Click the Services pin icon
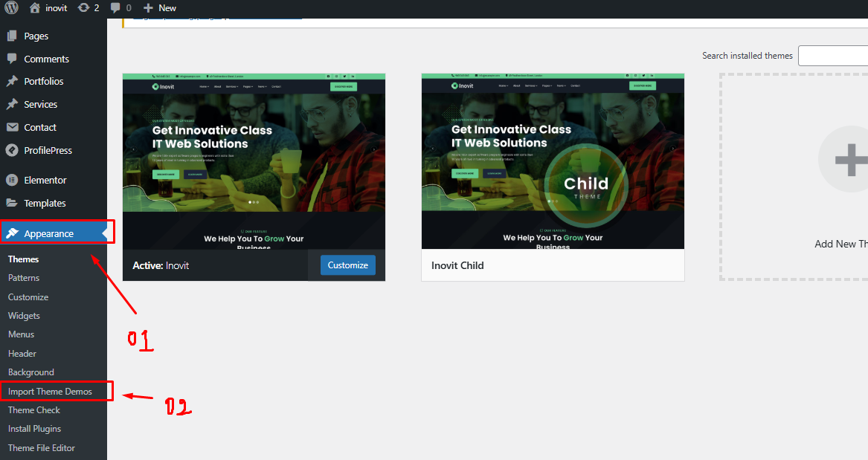Image resolution: width=868 pixels, height=460 pixels. pyautogui.click(x=12, y=104)
